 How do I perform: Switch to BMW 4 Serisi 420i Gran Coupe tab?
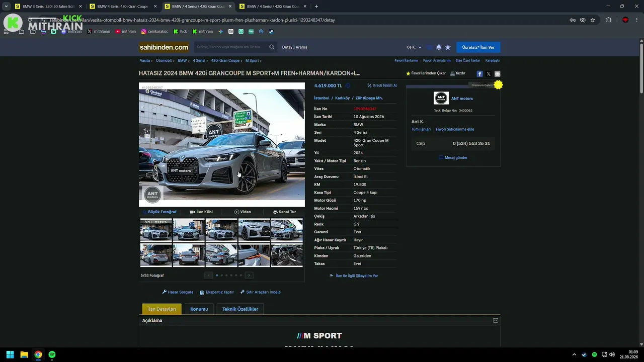point(122,7)
